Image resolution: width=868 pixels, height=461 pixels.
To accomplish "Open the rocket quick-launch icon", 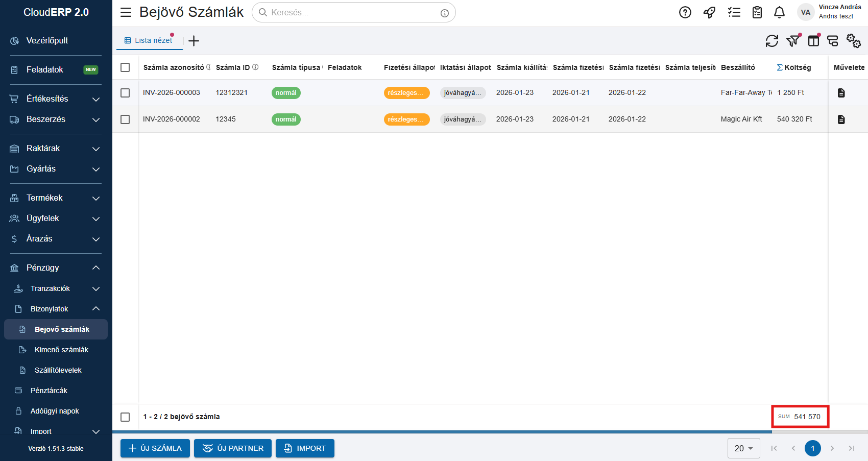I will tap(709, 12).
